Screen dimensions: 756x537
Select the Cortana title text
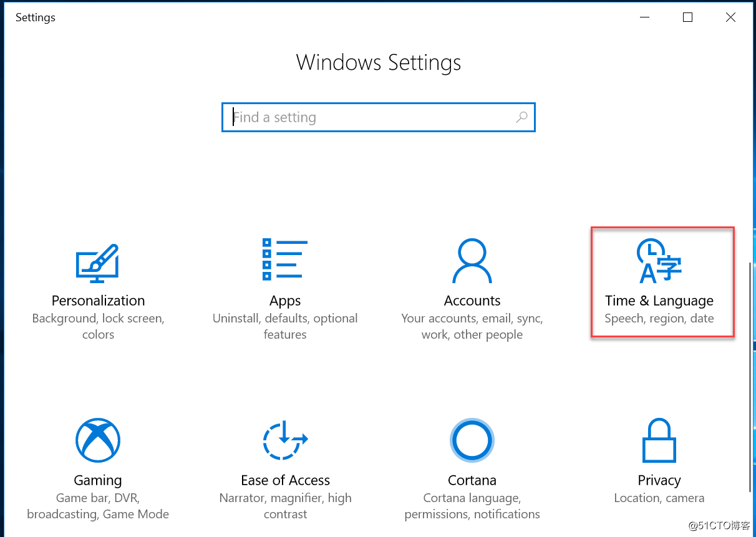pyautogui.click(x=472, y=480)
